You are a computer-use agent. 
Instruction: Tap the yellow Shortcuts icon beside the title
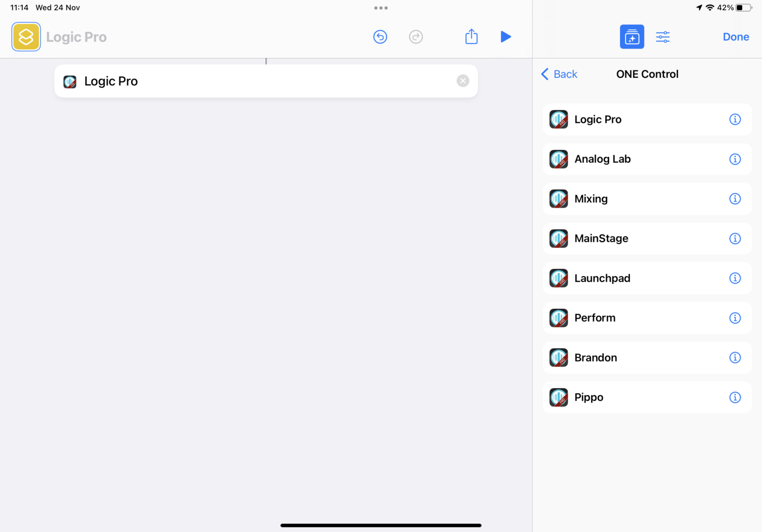(x=26, y=37)
